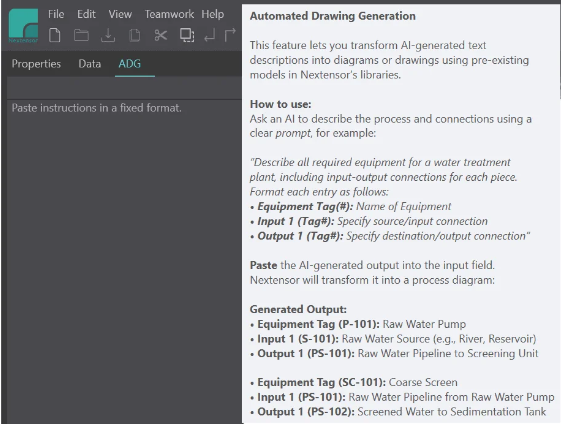Click the 'Generated Output:' heading

[298, 309]
